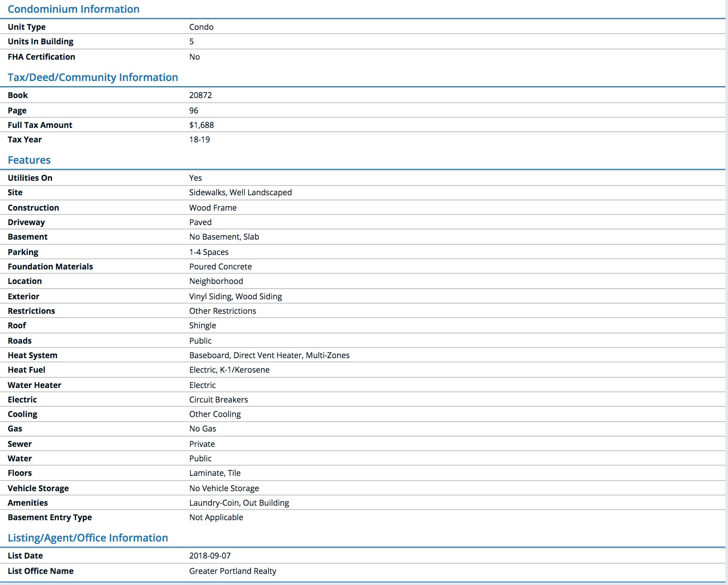Viewport: 728px width, 585px height.
Task: Click the Features section heading
Action: tap(29, 160)
